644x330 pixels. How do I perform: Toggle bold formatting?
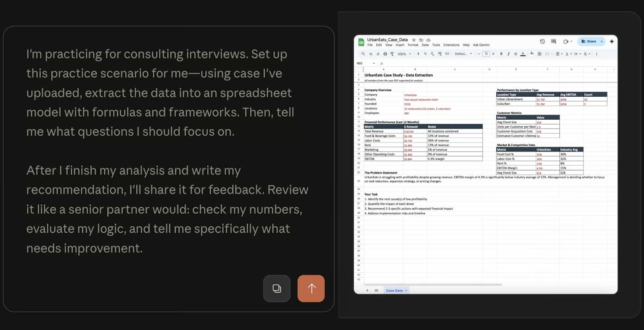(x=501, y=54)
